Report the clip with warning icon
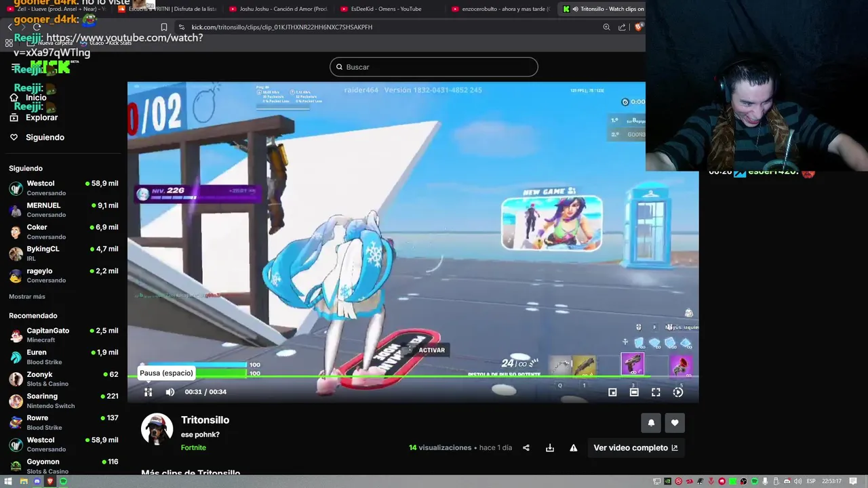Screen dimensions: 868x488 tap(574, 448)
